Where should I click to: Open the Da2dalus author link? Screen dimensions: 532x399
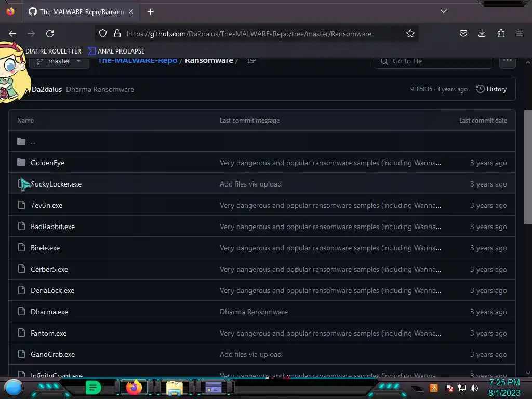47,89
